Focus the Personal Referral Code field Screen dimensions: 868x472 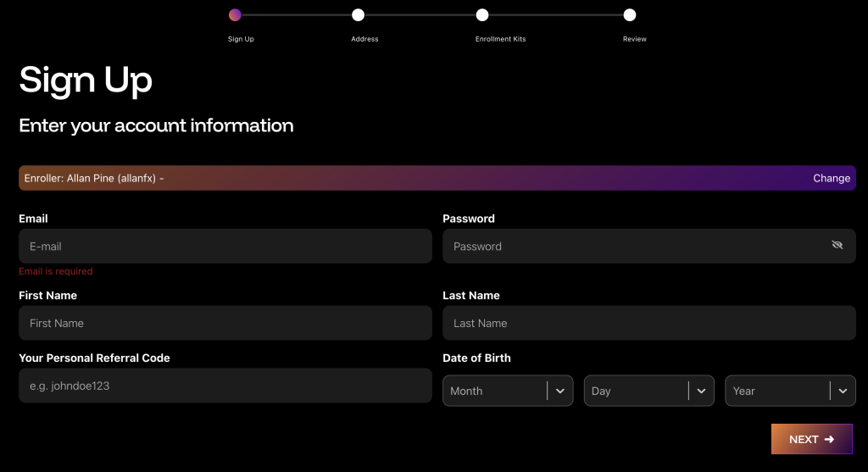225,386
